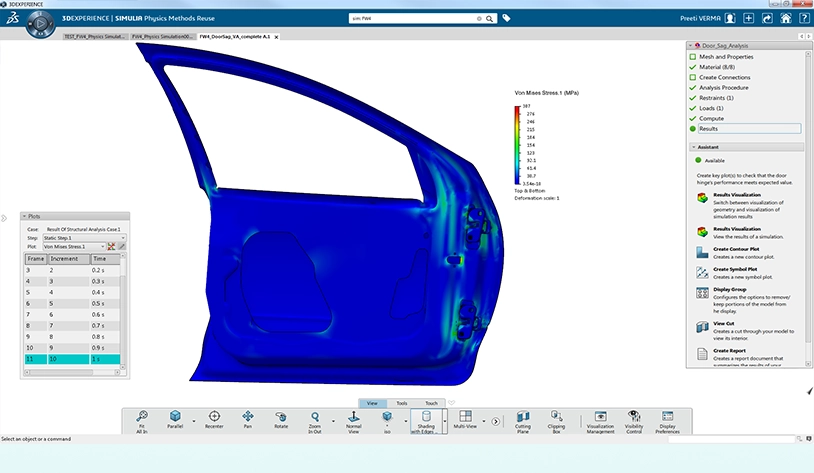Click the Create Contour Plot icon
Viewport: 814px width, 473px height.
pyautogui.click(x=702, y=252)
